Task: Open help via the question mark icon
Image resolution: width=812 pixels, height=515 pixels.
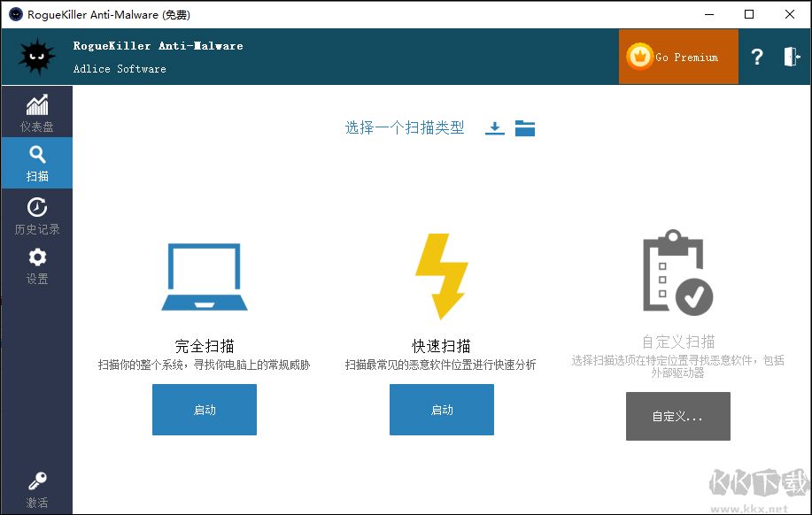Action: pos(756,57)
